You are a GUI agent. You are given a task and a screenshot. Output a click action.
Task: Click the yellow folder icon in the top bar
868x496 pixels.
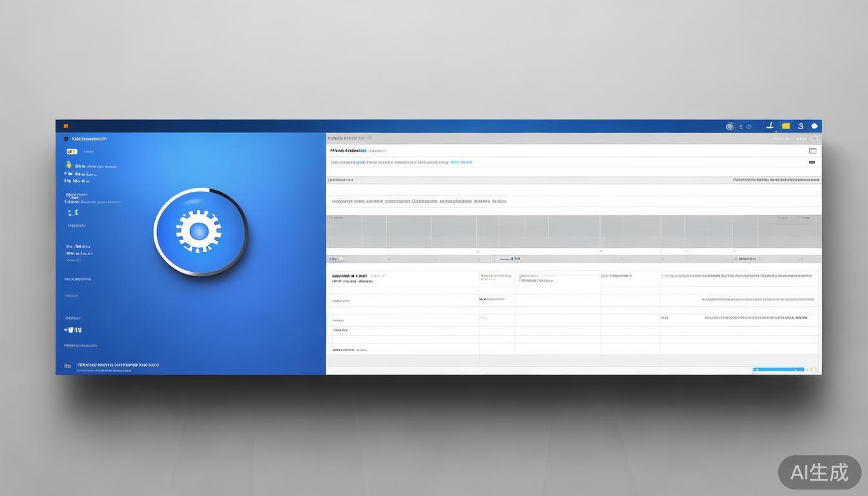pos(785,127)
